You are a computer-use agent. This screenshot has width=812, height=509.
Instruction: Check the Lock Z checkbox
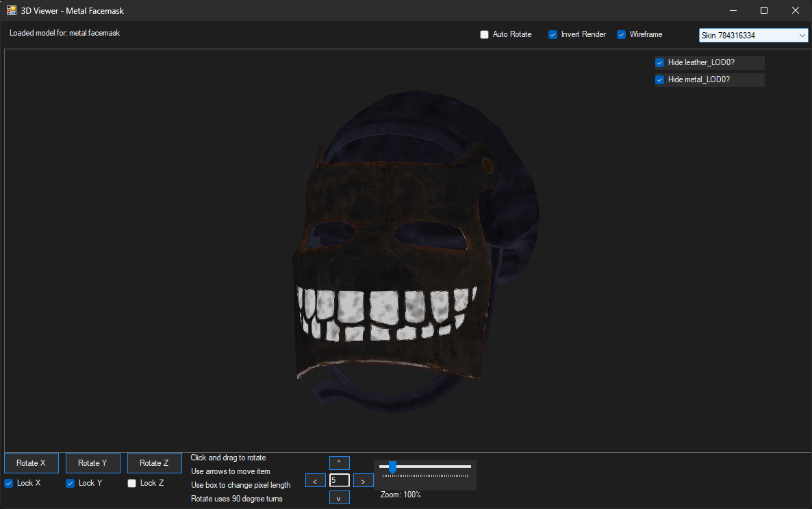coord(131,483)
